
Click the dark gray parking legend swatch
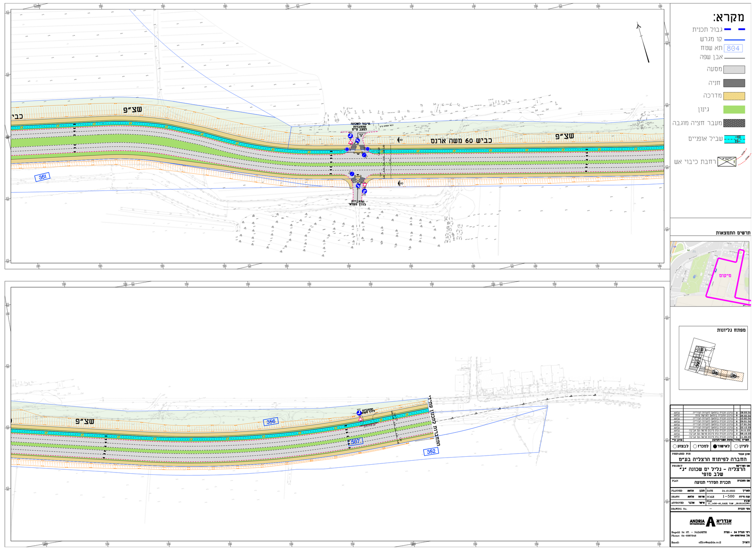[734, 83]
